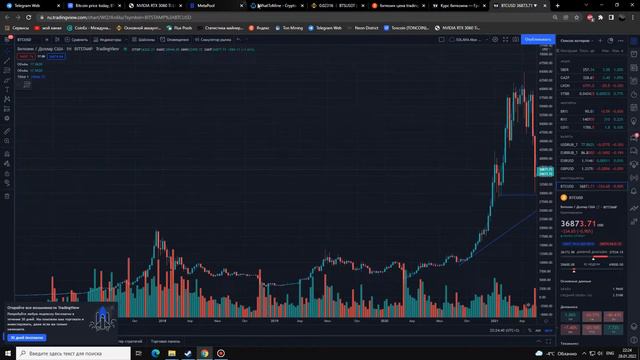The width and height of the screenshot is (640, 360).
Task: Open Steam from the taskbar
Action: 188,353
